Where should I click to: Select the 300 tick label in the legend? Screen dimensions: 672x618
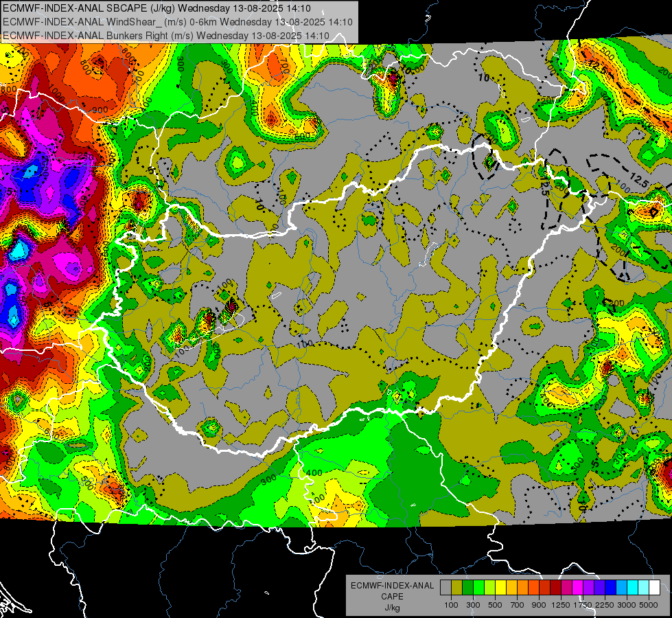[473, 605]
